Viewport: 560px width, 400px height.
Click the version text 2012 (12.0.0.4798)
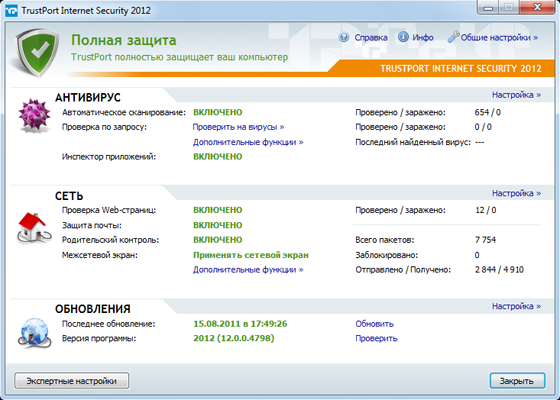click(x=234, y=338)
